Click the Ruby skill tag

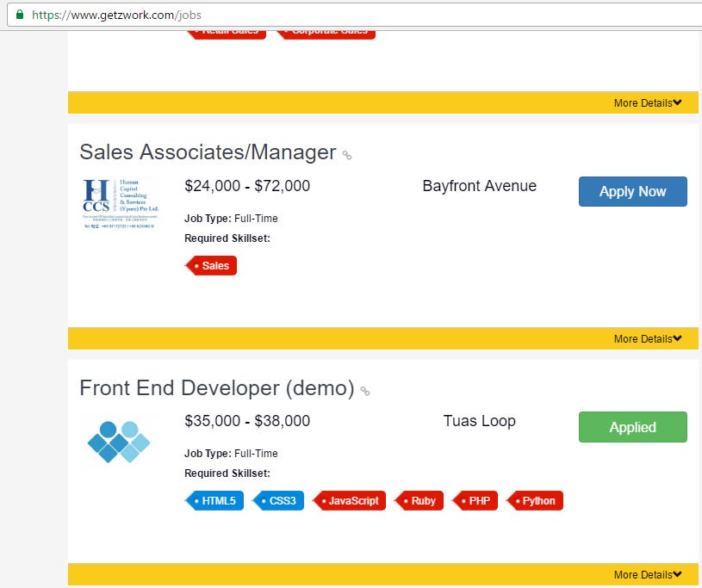click(420, 501)
